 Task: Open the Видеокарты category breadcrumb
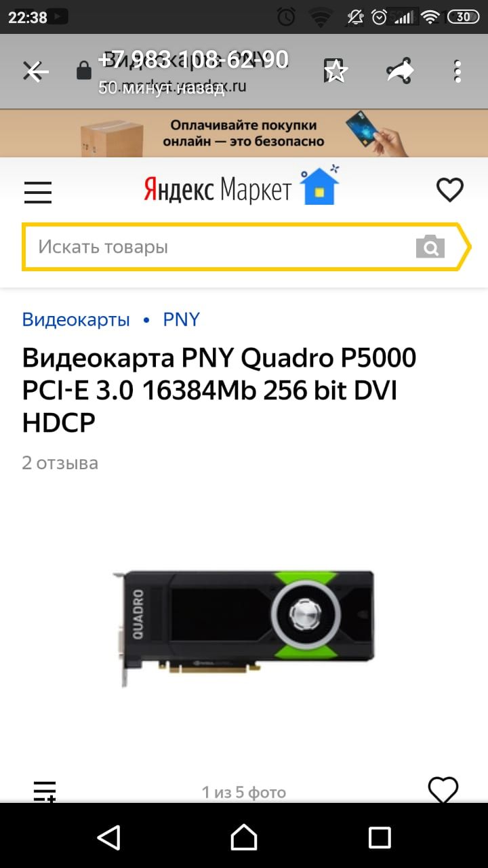76,319
